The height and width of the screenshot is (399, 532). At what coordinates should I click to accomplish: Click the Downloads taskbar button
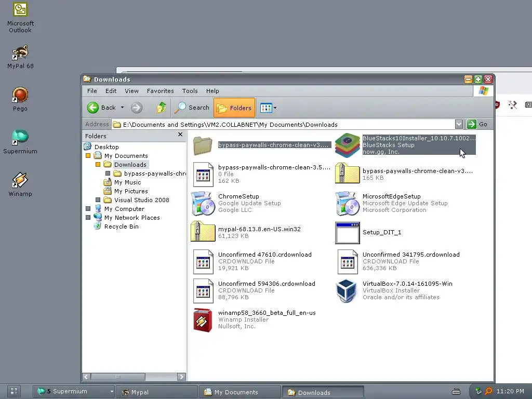323,392
